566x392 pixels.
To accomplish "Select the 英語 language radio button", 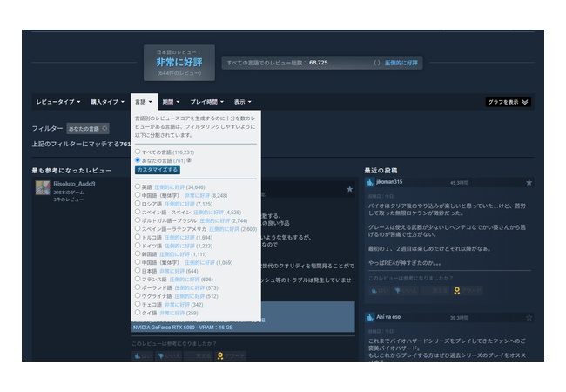I will [x=138, y=186].
